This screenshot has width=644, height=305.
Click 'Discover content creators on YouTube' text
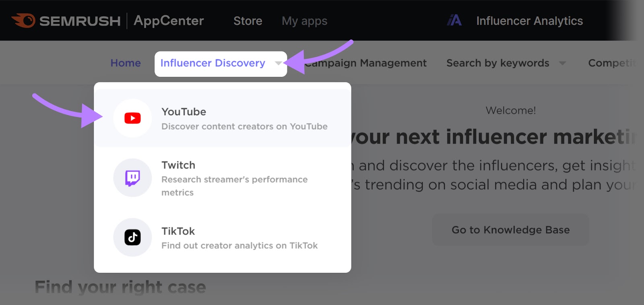pyautogui.click(x=244, y=126)
